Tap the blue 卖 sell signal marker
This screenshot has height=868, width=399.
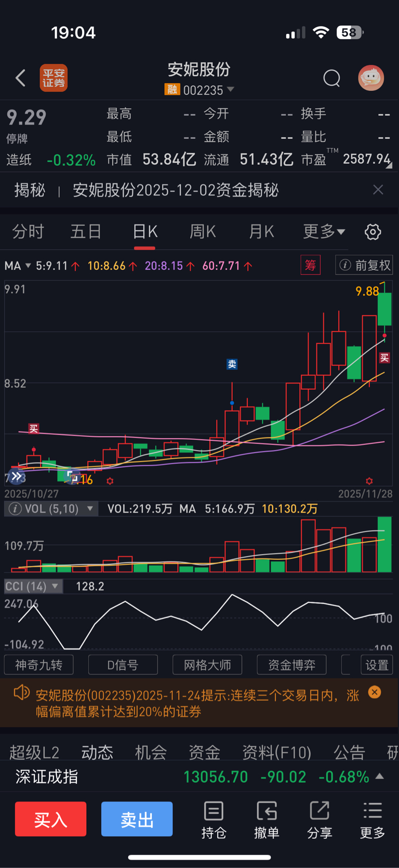232,364
